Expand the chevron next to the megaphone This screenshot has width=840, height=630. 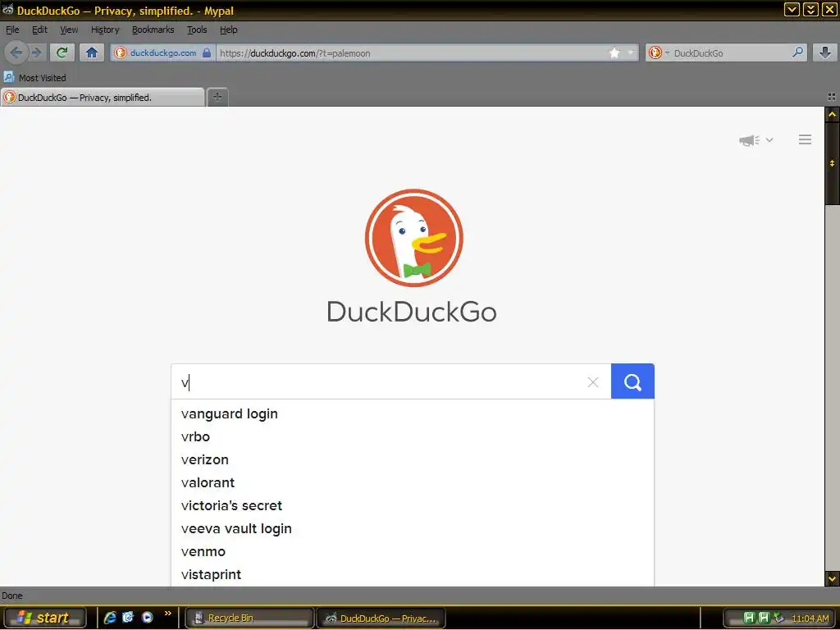pyautogui.click(x=769, y=139)
